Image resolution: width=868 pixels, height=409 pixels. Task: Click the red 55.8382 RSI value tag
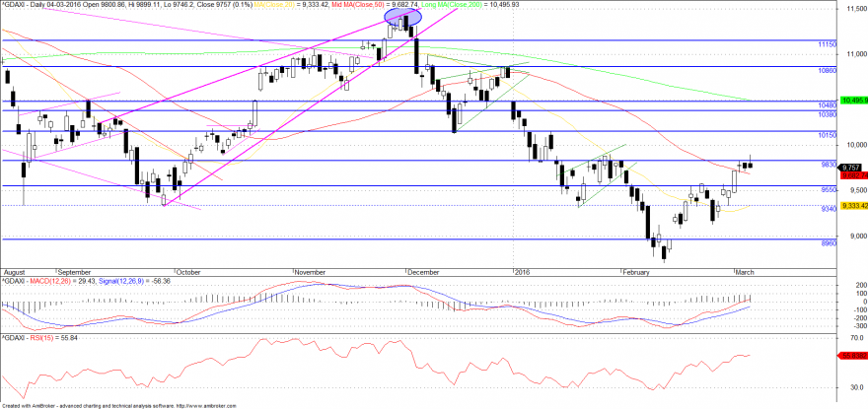pos(853,356)
